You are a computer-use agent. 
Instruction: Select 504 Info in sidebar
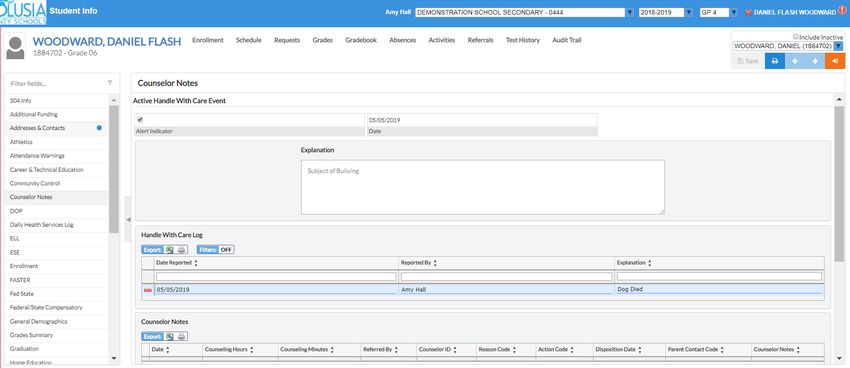coord(56,101)
